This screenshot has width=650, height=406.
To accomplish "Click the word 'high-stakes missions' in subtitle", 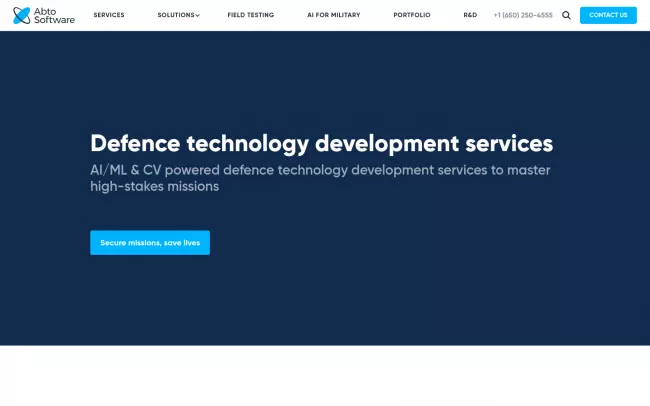I will click(x=154, y=186).
